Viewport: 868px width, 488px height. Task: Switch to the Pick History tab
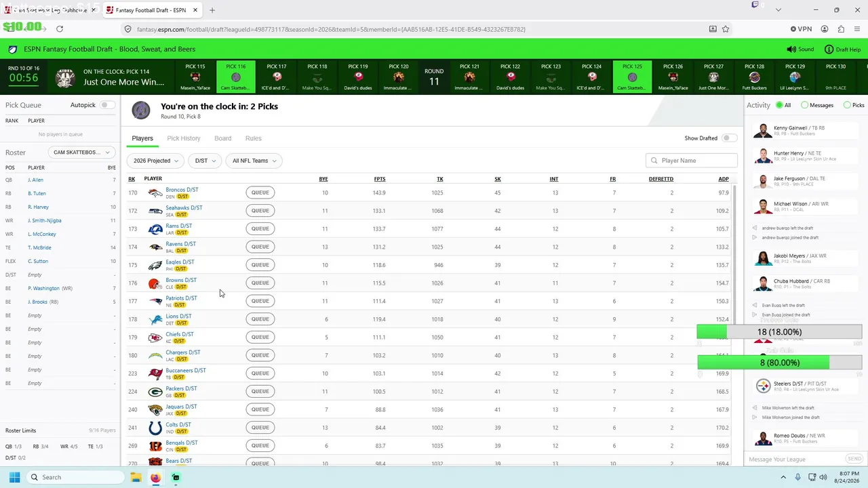tap(184, 138)
